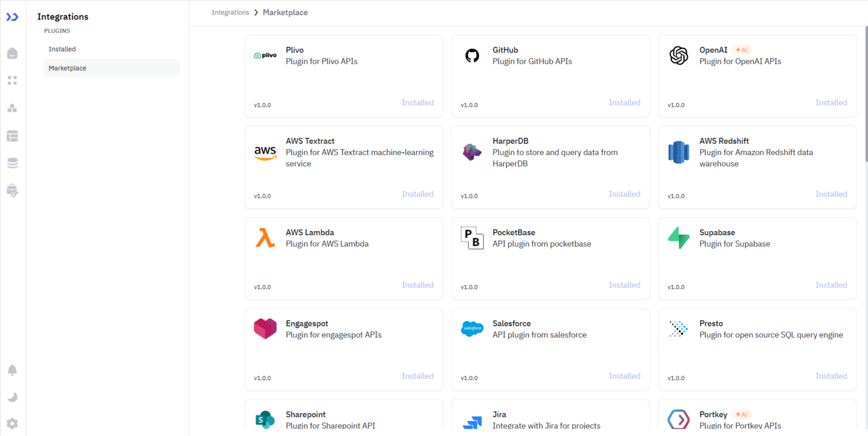The width and height of the screenshot is (868, 436).
Task: Click the Jira plugin logo
Action: (x=472, y=422)
